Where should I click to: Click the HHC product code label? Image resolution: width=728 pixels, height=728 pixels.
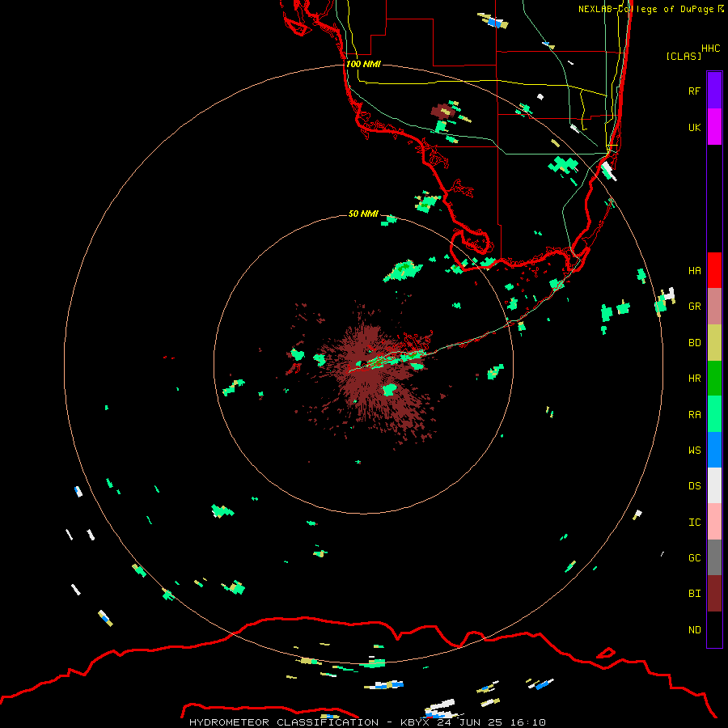(x=710, y=49)
